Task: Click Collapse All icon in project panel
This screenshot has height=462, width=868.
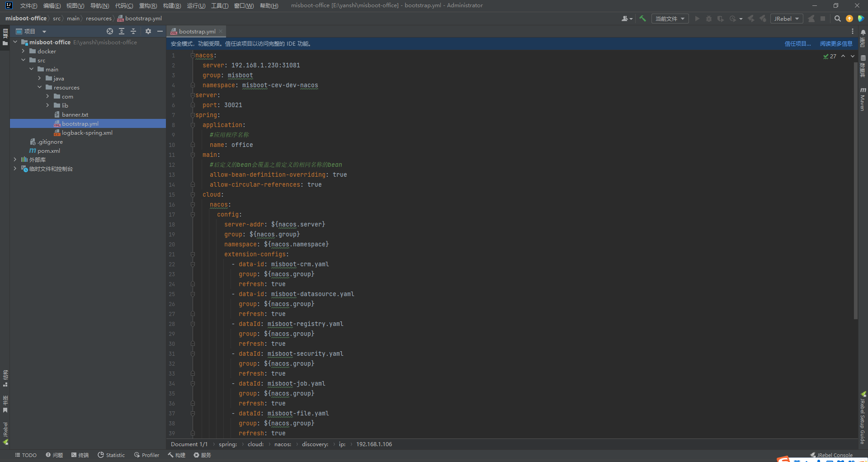Action: 133,31
